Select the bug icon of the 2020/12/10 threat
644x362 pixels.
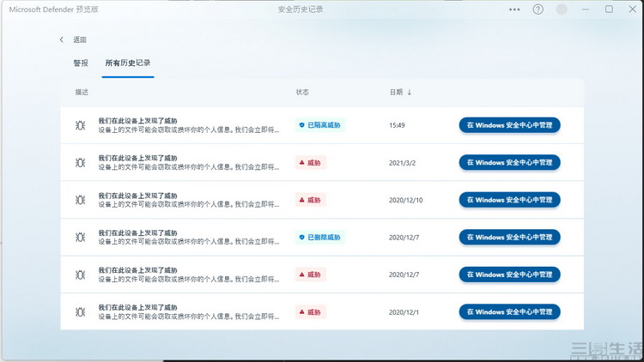pos(81,200)
